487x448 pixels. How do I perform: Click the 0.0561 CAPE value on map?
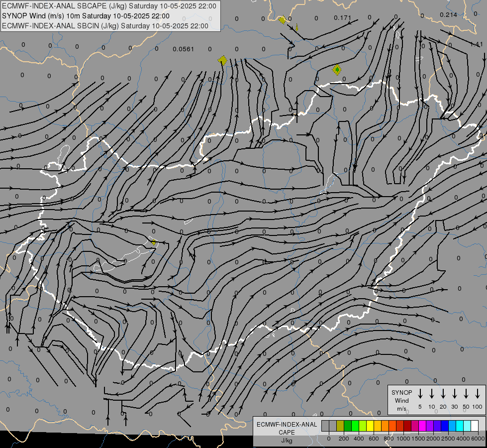coord(183,49)
